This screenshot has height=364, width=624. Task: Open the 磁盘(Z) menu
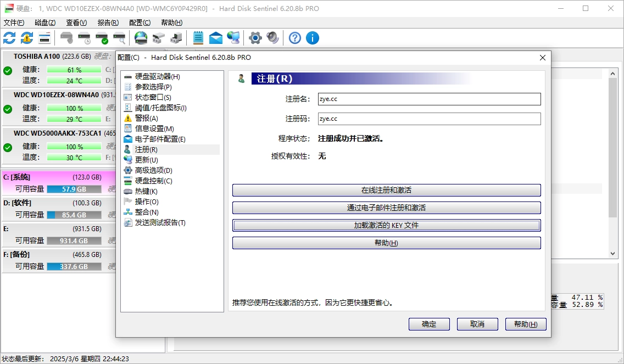tap(45, 23)
